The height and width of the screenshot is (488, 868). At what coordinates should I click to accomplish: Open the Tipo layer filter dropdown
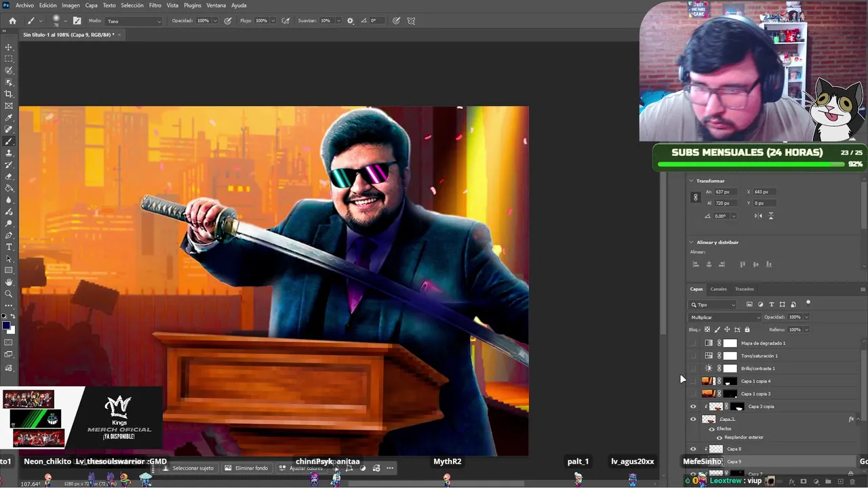(713, 304)
